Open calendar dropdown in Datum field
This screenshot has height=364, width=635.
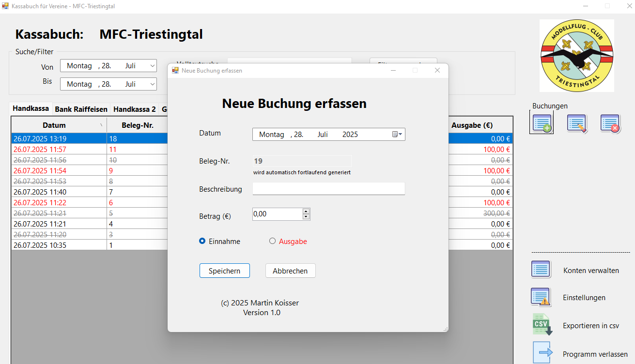tap(397, 135)
